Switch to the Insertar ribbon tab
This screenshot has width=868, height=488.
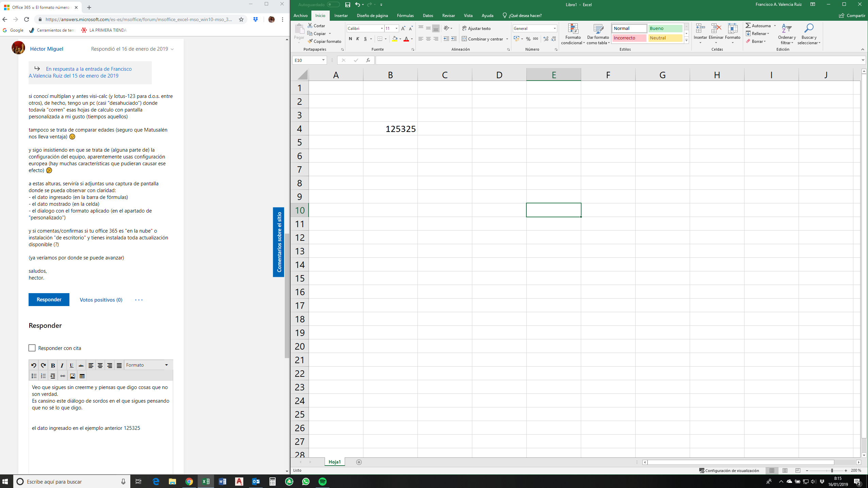(x=341, y=16)
